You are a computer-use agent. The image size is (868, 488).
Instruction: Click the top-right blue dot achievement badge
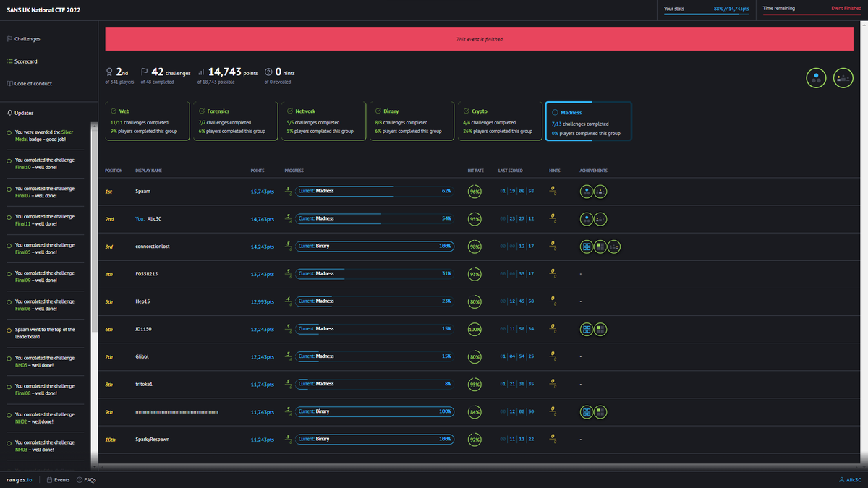(817, 78)
